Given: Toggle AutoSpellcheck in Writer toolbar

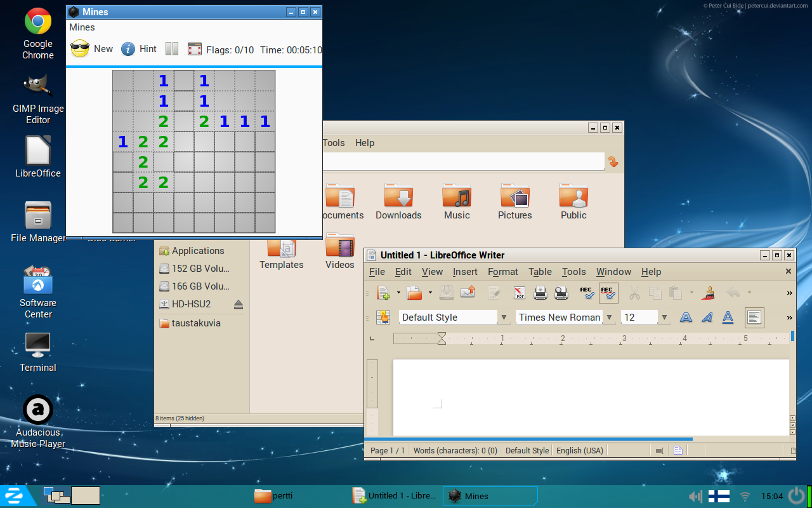Looking at the screenshot, I should 608,293.
